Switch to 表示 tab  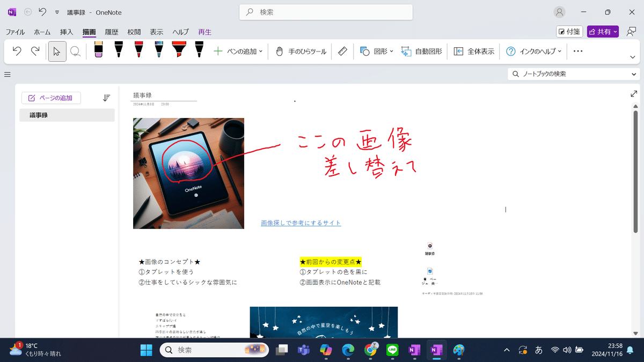pyautogui.click(x=157, y=32)
